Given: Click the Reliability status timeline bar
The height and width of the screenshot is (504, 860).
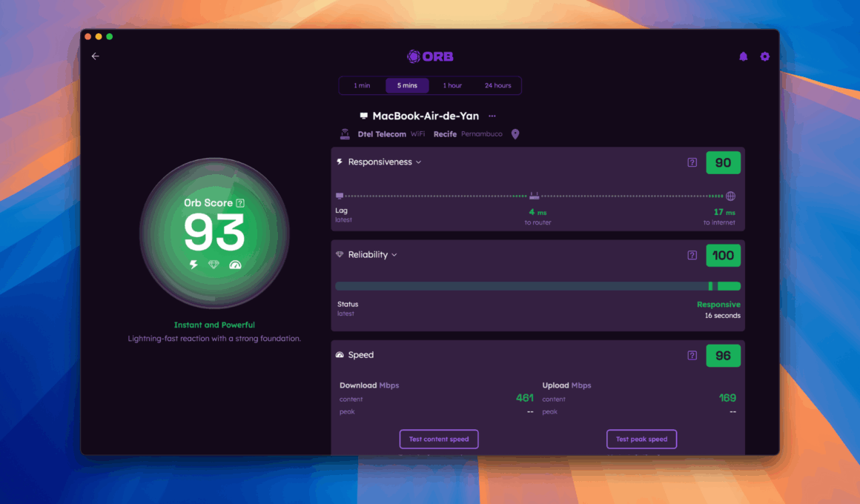Looking at the screenshot, I should pyautogui.click(x=537, y=286).
